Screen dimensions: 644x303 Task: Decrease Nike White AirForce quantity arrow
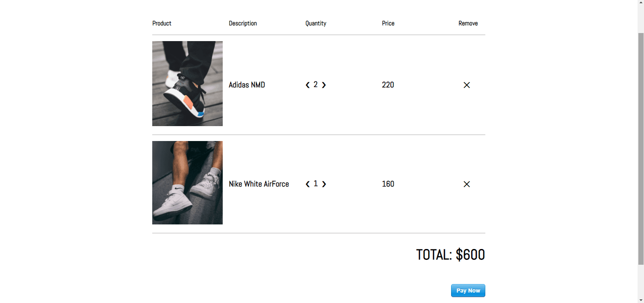click(308, 184)
